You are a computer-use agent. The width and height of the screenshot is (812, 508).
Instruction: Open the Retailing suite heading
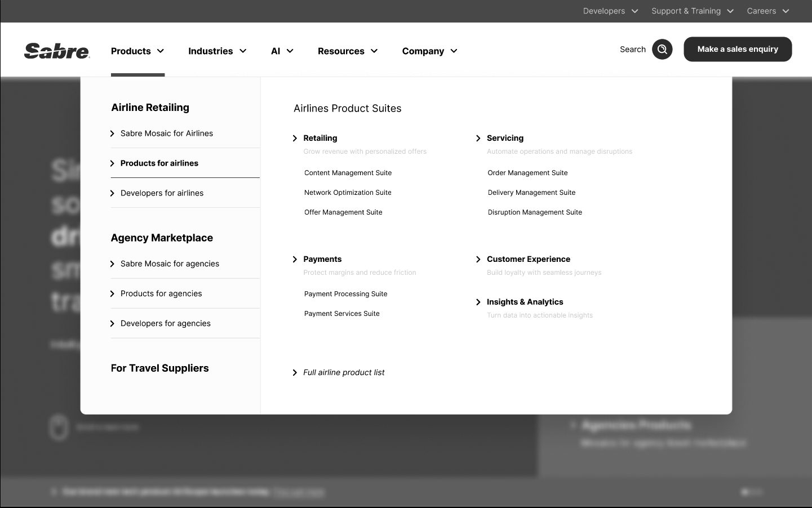tap(320, 138)
